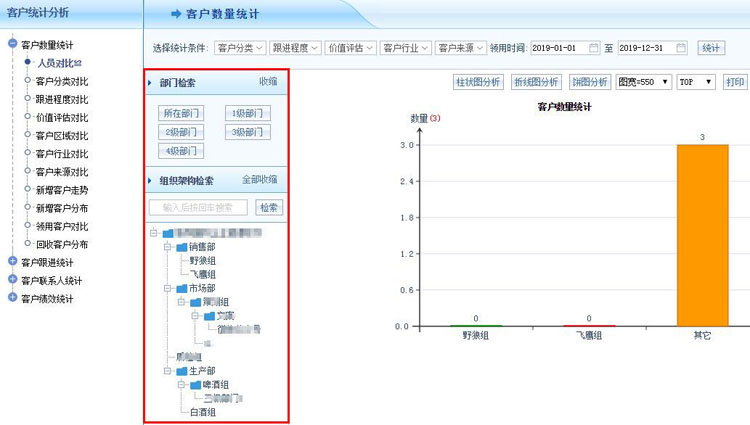Open 客户分类对比 report
Image resolution: width=750 pixels, height=425 pixels.
click(62, 81)
